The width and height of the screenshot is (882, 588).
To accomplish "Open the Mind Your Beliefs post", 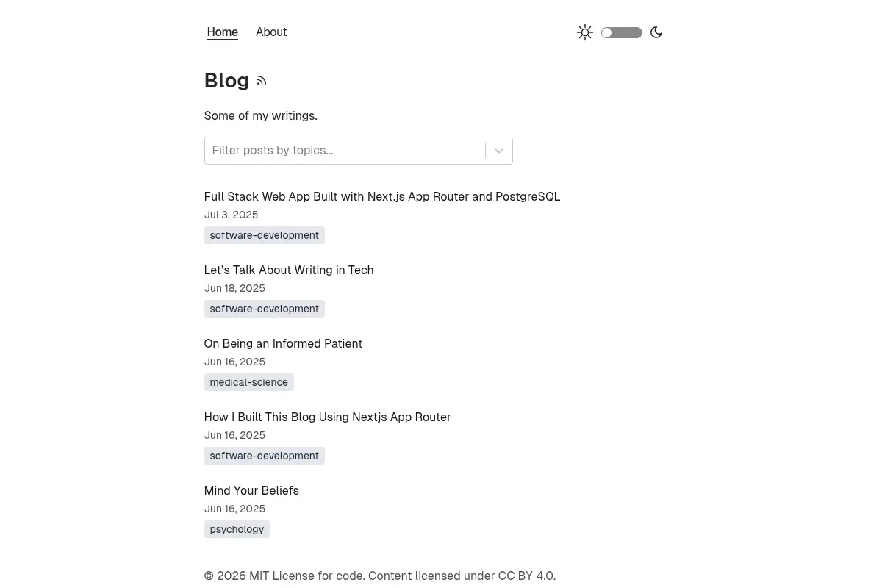I will point(251,490).
